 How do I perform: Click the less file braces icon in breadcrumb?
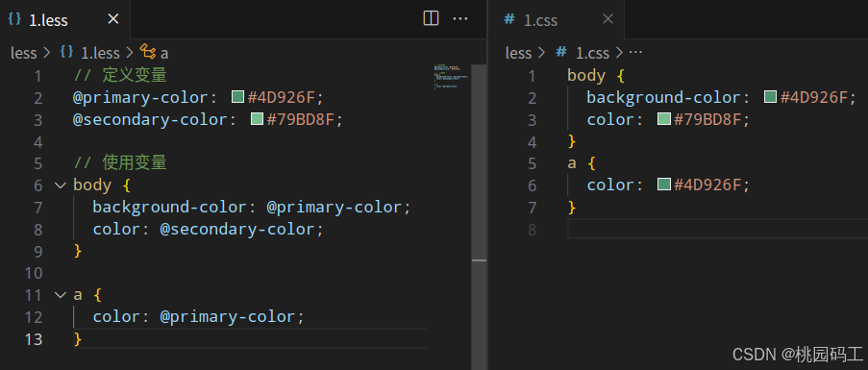(66, 52)
